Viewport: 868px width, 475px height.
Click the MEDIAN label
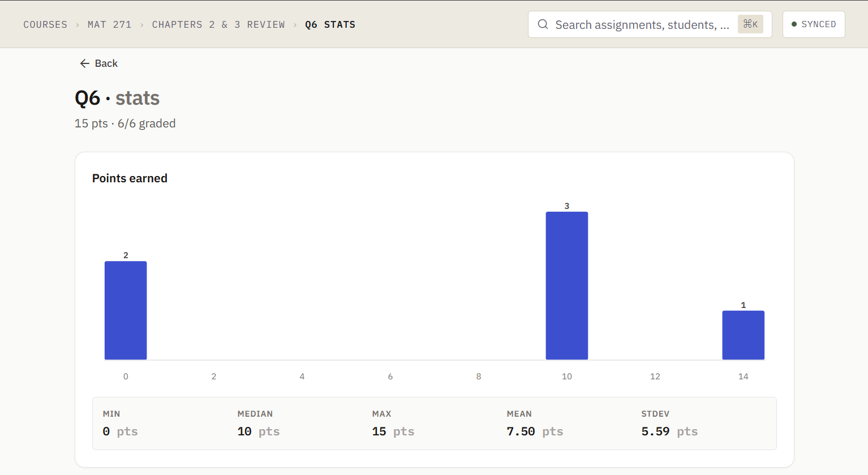[x=255, y=414]
